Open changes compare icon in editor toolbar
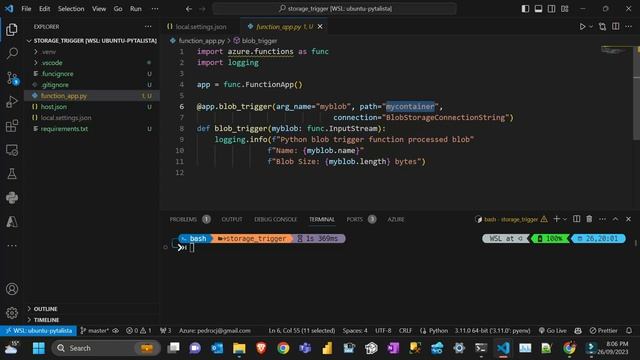Screen dimensions: 640x360 pyautogui.click(x=602, y=27)
